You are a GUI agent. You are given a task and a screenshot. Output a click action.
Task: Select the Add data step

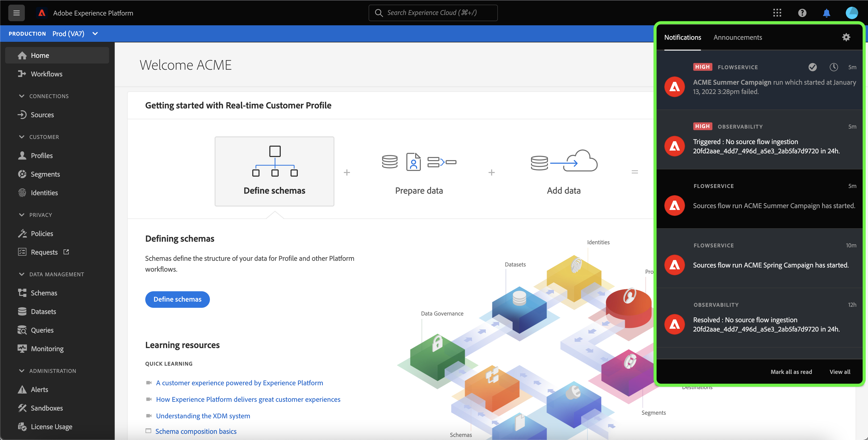564,171
